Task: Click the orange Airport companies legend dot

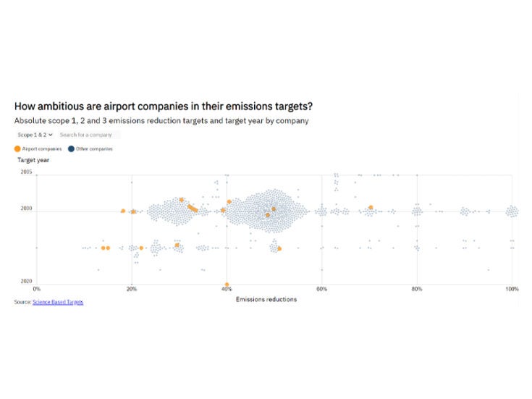Action: coord(17,148)
